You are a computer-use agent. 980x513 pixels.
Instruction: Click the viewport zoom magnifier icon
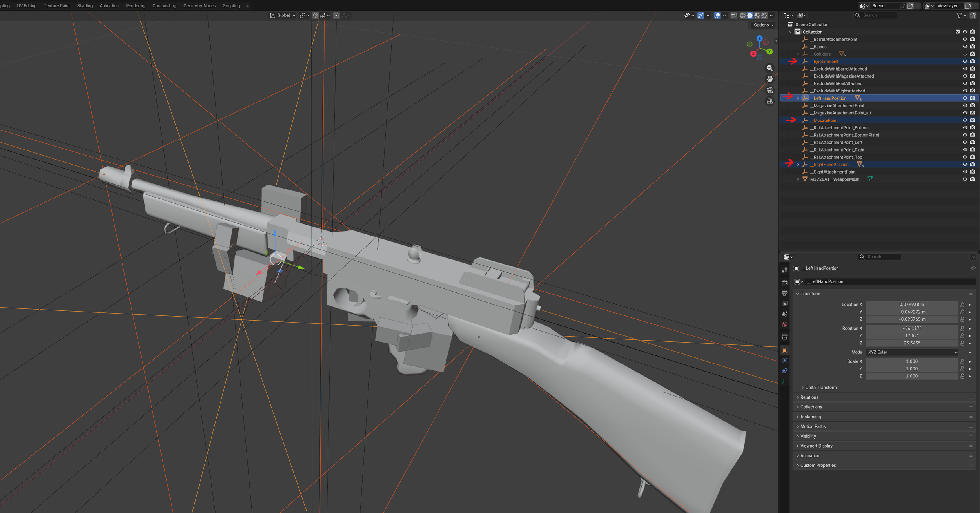769,68
